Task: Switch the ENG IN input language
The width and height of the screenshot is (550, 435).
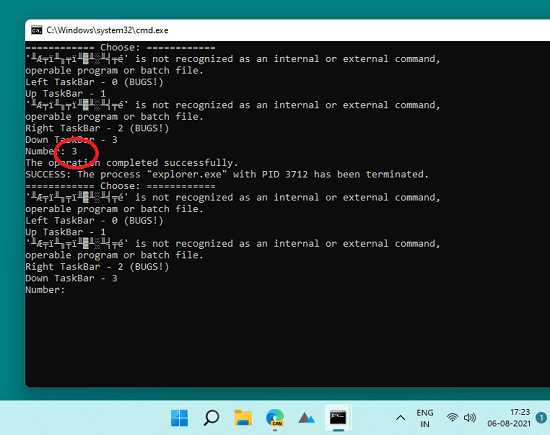Action: [x=425, y=418]
